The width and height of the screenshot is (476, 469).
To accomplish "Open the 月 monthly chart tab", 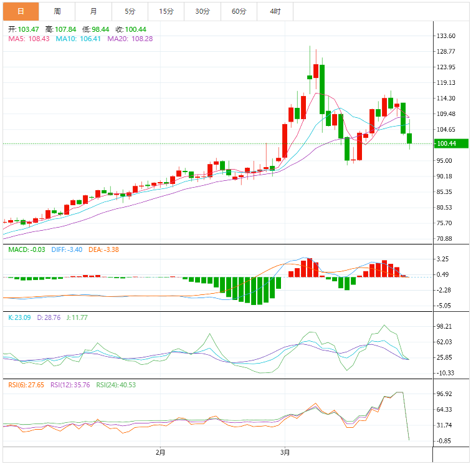I will tap(93, 11).
